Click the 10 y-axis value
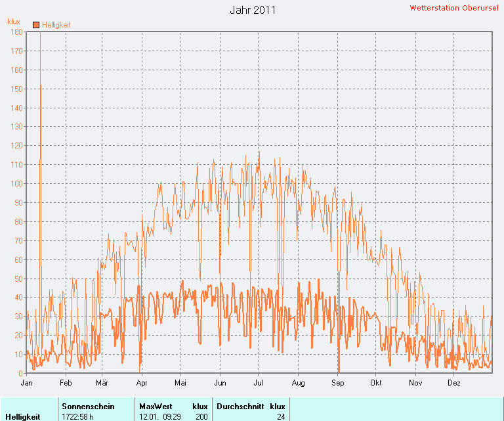 (18, 355)
